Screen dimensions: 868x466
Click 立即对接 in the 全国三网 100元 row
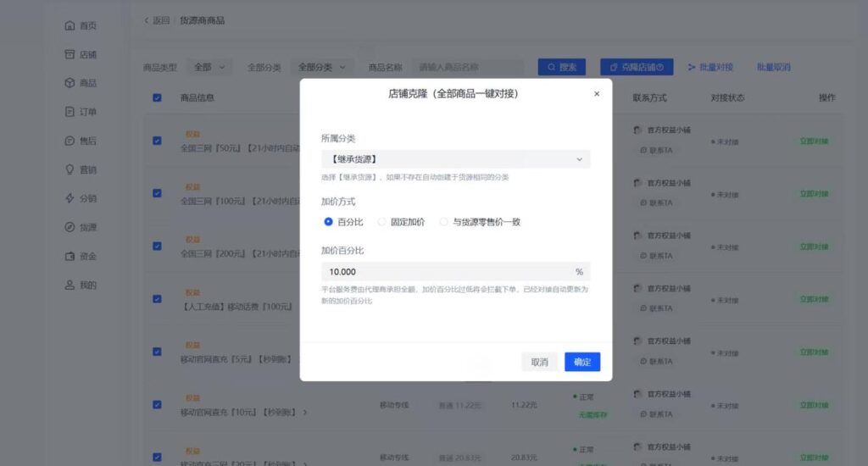coord(814,194)
